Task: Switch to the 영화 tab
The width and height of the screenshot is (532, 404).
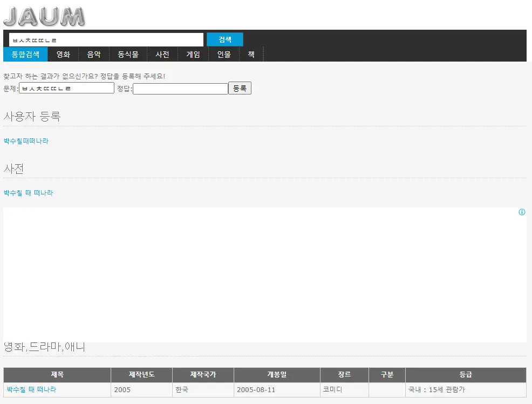Action: 63,55
